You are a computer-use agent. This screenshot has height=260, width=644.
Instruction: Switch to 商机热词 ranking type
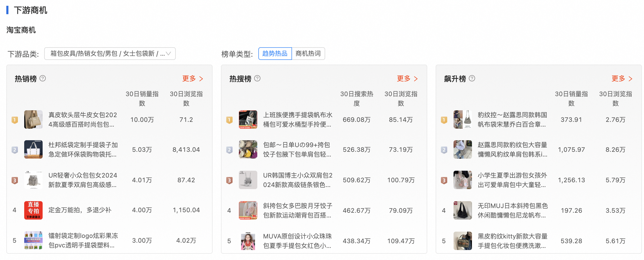click(308, 54)
